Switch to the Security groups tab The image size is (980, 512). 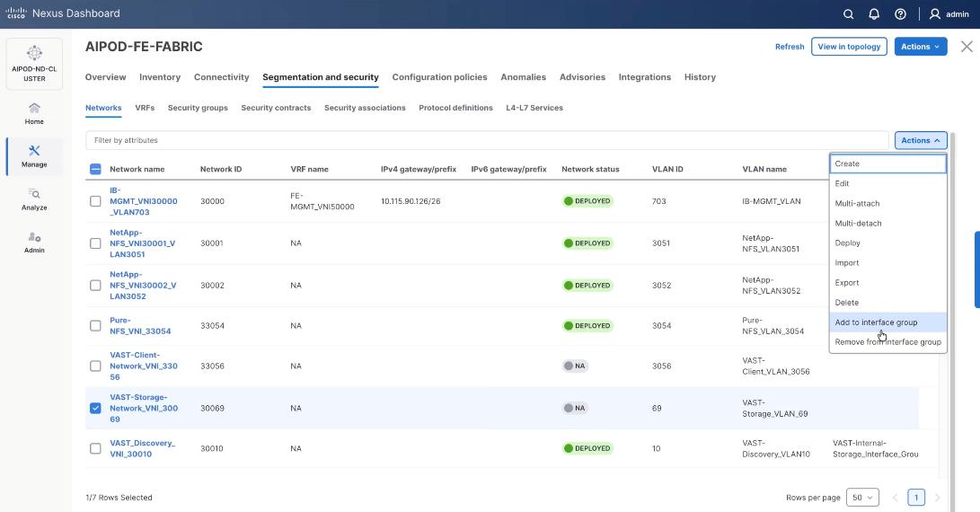coord(198,108)
